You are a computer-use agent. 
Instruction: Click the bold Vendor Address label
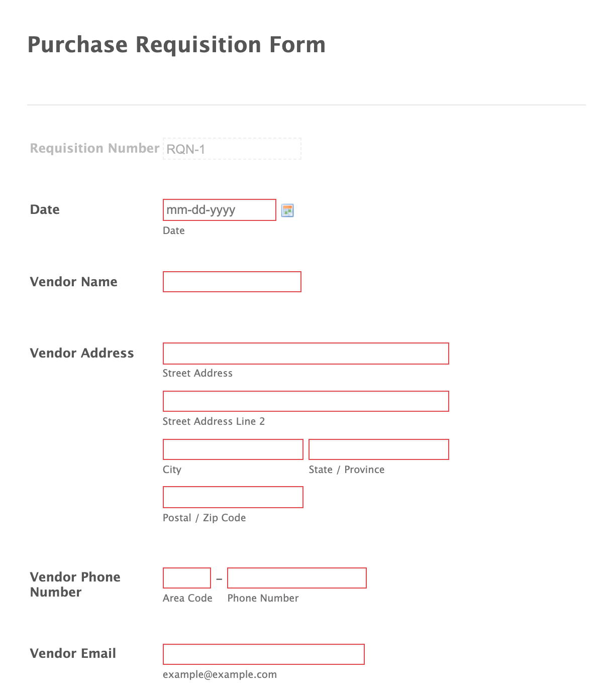point(82,353)
